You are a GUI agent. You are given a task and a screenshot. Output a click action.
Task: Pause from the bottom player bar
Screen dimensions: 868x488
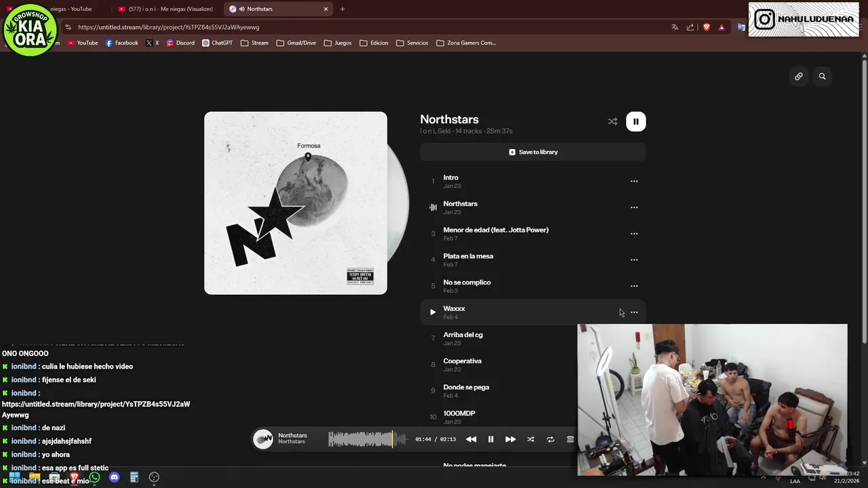click(491, 439)
